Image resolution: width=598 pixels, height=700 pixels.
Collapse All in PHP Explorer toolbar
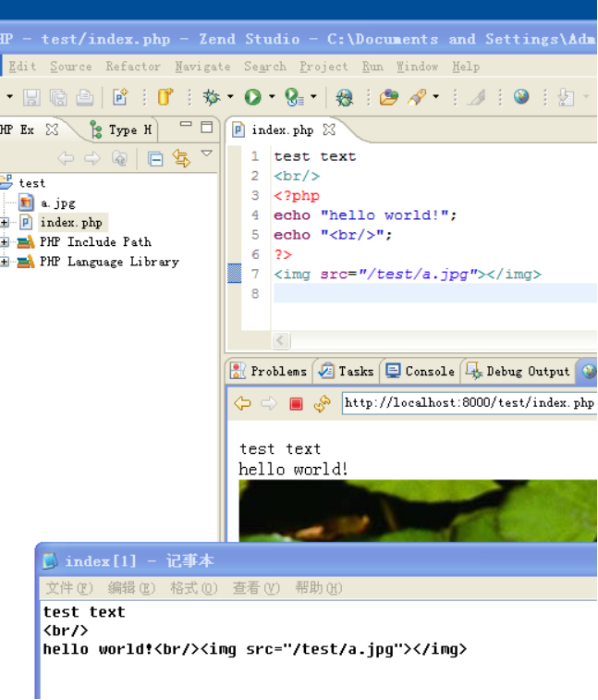coord(155,159)
